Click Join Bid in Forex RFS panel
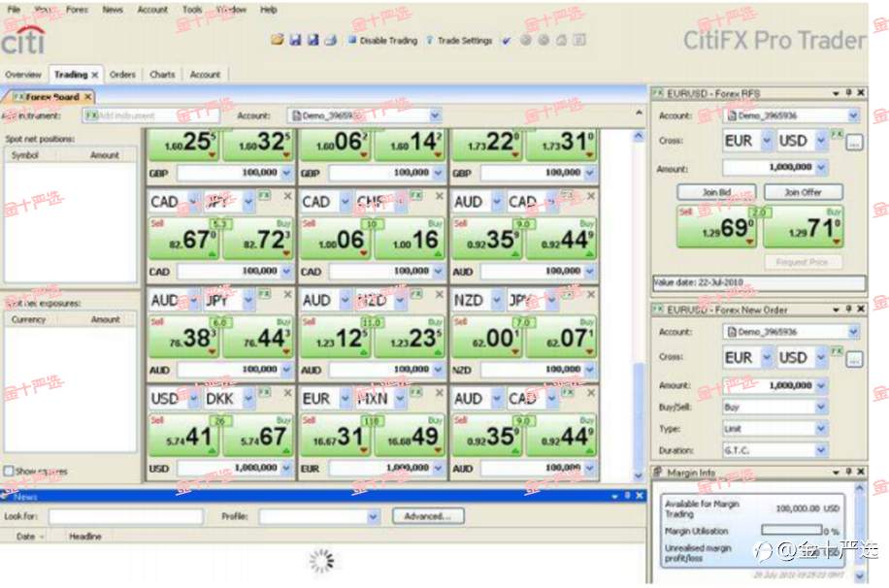Viewport: 889px width, 588px height. (716, 192)
